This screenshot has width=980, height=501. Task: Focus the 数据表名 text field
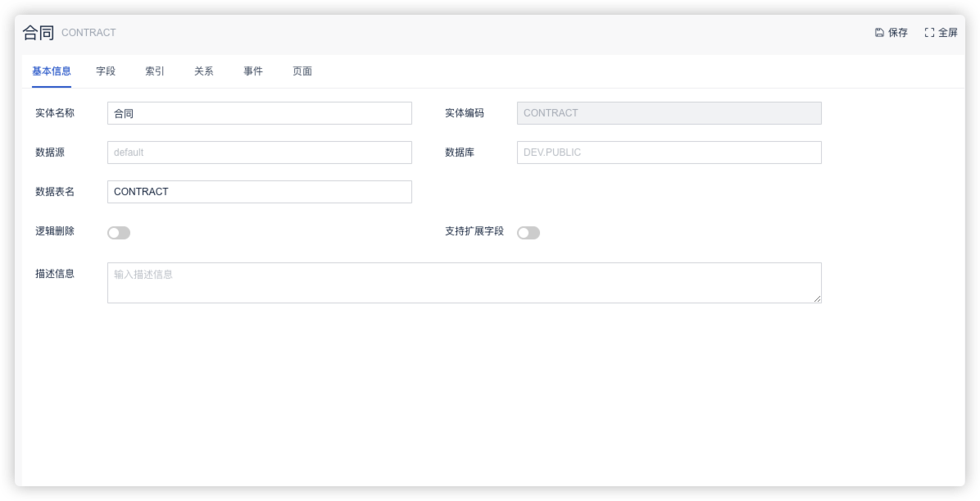coord(259,192)
